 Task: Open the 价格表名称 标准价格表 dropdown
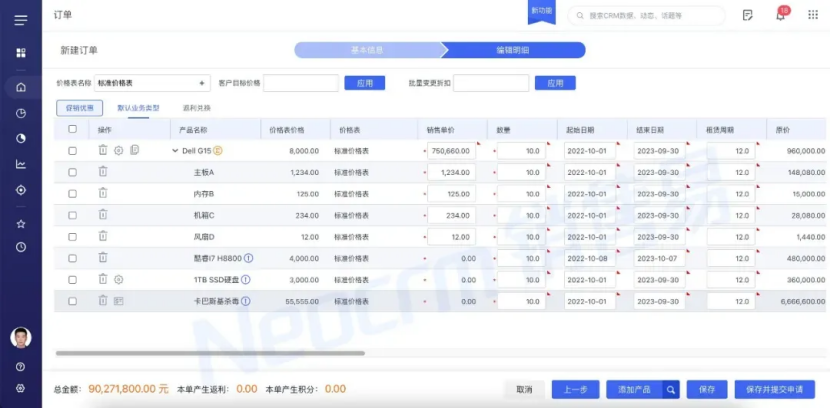(152, 83)
